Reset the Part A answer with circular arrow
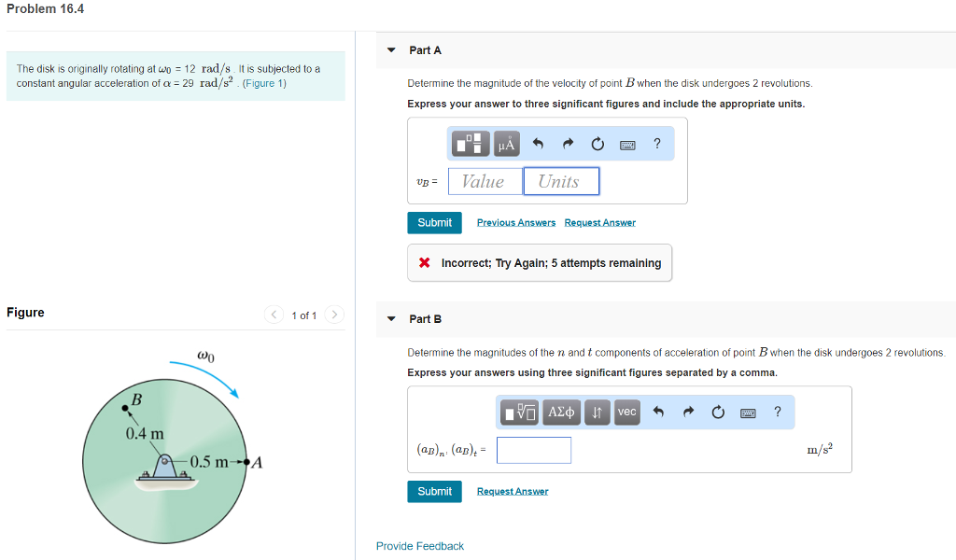The height and width of the screenshot is (560, 956). click(598, 144)
